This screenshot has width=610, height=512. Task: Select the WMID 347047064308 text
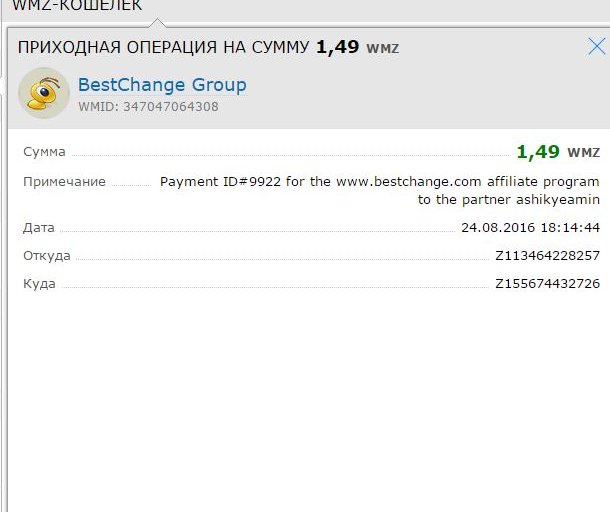(148, 107)
